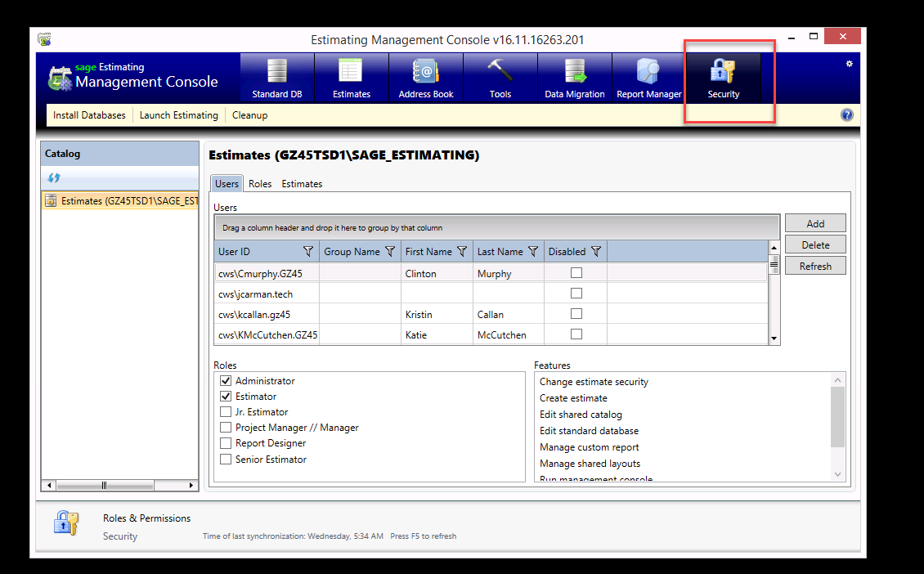924x574 pixels.
Task: Filter the First Name column
Action: pyautogui.click(x=462, y=252)
